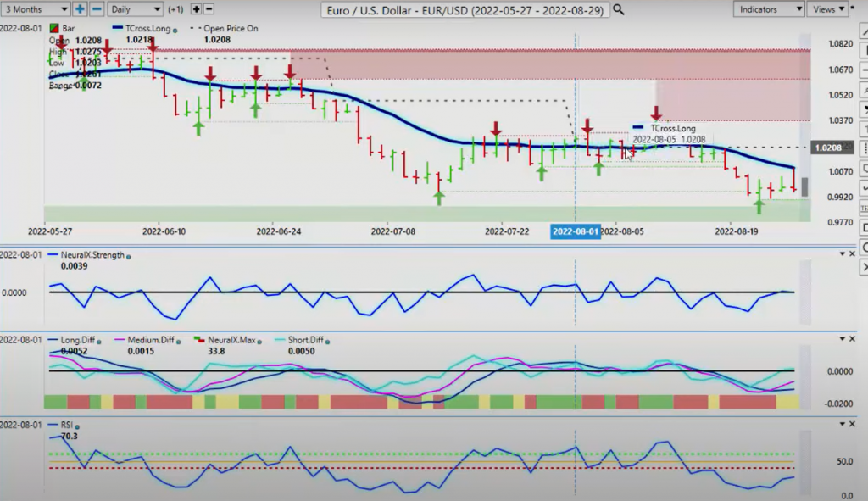This screenshot has width=868, height=501.
Task: Close the Long.Diff indicator panel
Action: point(853,339)
